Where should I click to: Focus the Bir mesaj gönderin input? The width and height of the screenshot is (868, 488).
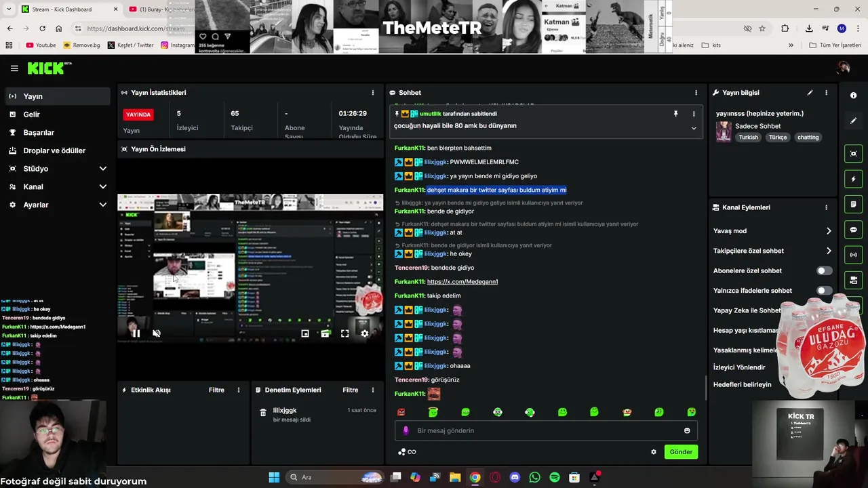pos(546,431)
